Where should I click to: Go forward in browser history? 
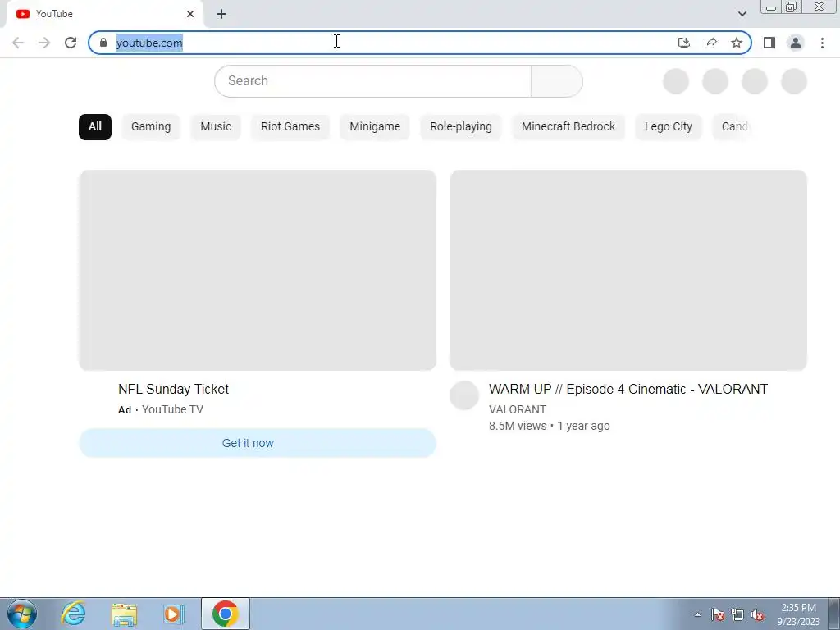pos(44,43)
